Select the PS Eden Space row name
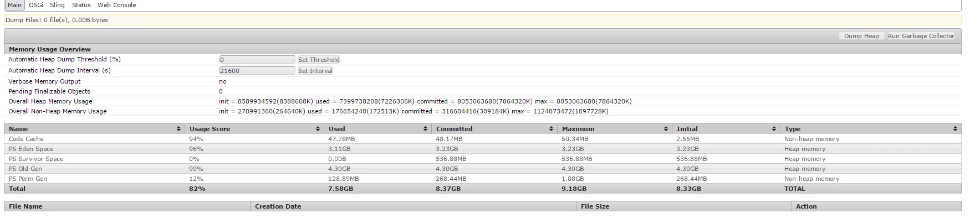980x218 pixels. tap(31, 149)
